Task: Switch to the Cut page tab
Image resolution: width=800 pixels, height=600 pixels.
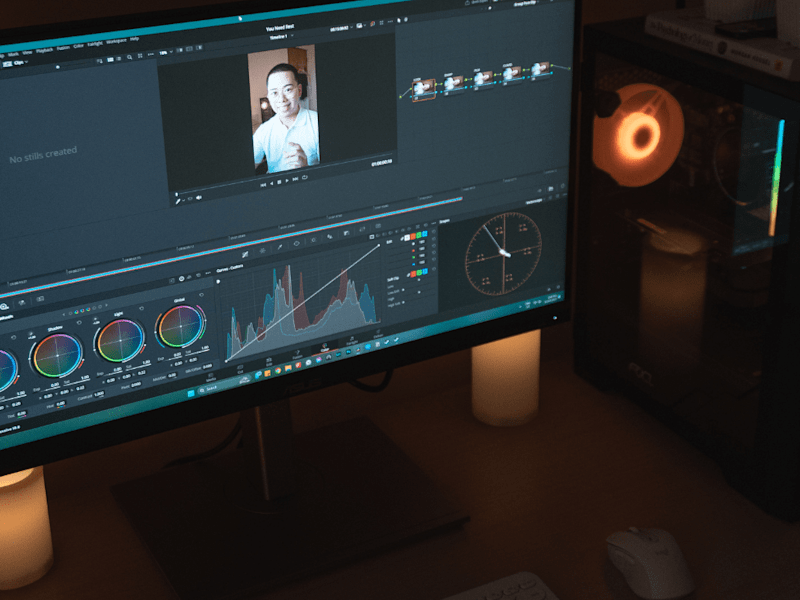Action: [x=240, y=369]
